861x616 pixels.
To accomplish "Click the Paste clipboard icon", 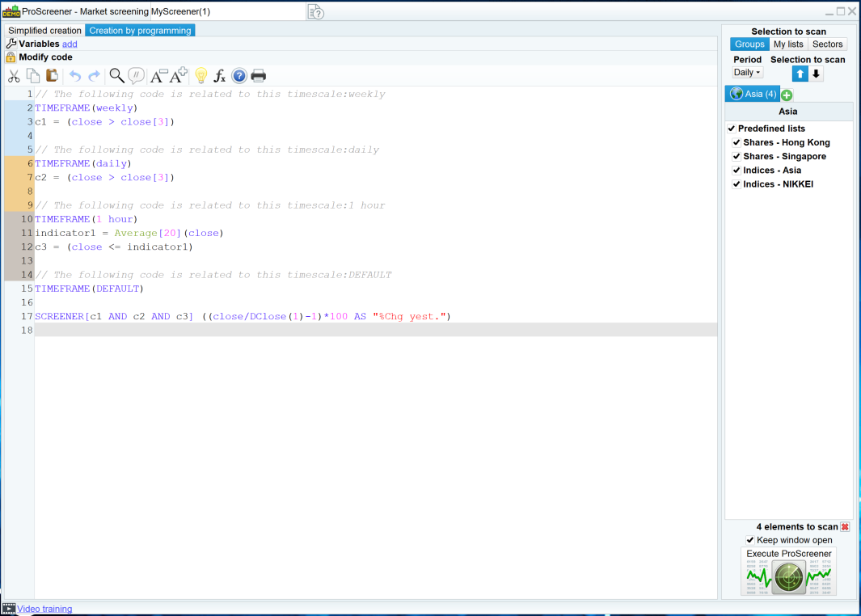I will click(52, 76).
